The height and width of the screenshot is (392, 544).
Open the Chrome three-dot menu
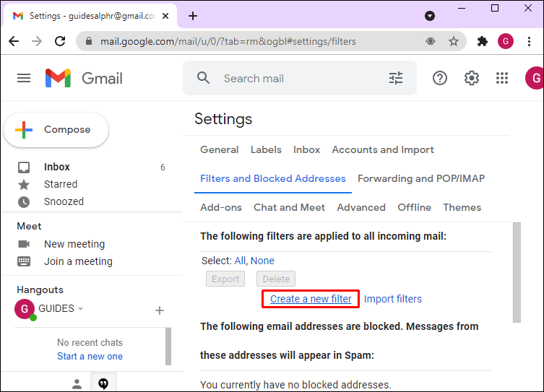tap(529, 41)
